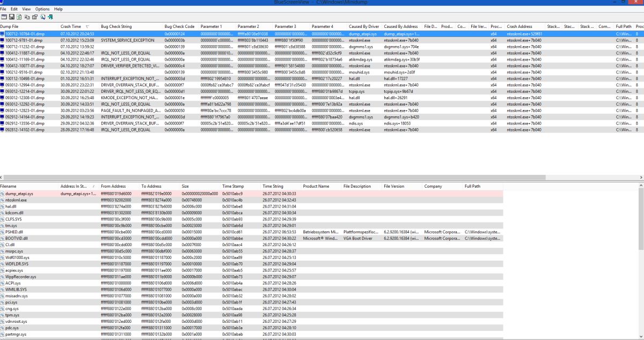Click the icon beside 100212-9516-01.dmp
The image size is (644, 340).
point(2,72)
